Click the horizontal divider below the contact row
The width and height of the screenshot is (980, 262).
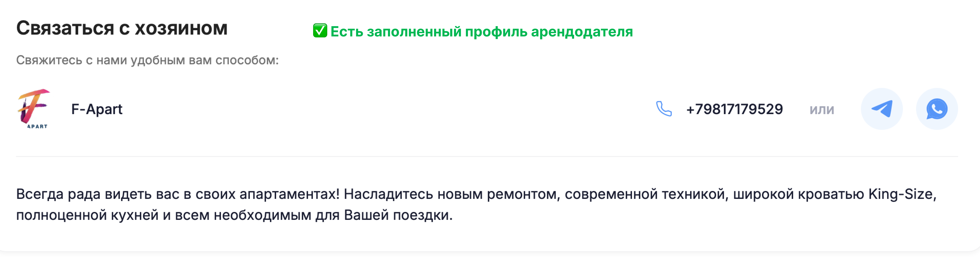(487, 156)
